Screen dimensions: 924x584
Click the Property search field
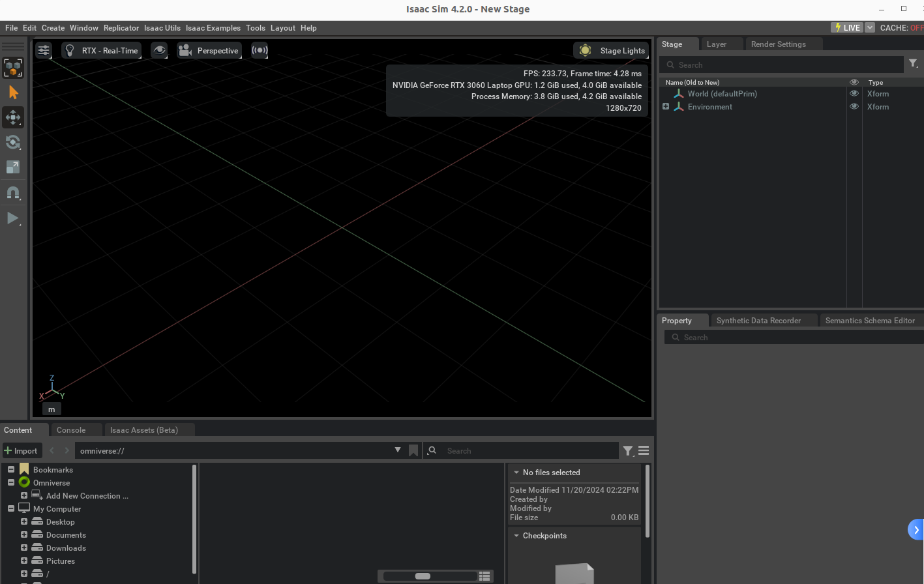pos(794,338)
